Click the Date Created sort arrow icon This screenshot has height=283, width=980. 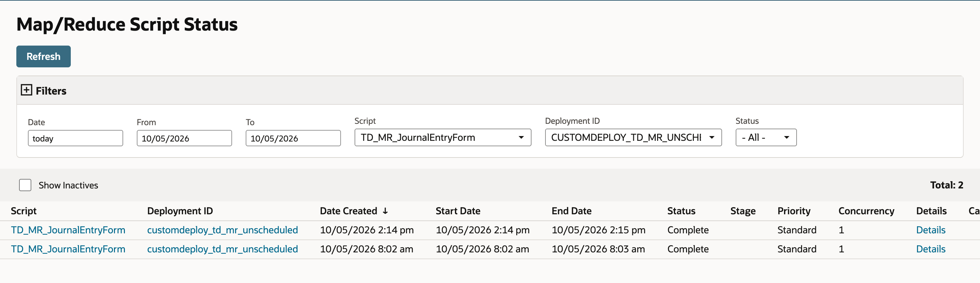coord(386,211)
